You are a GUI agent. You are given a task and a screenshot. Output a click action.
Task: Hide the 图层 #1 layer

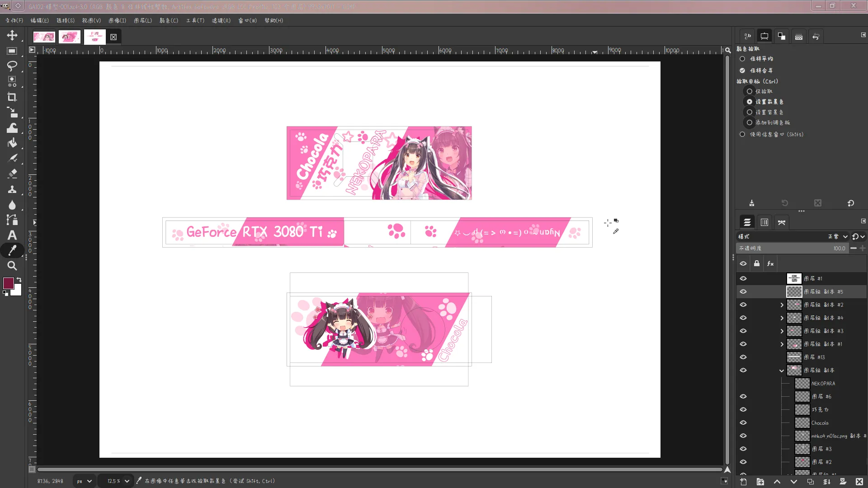[x=743, y=279]
